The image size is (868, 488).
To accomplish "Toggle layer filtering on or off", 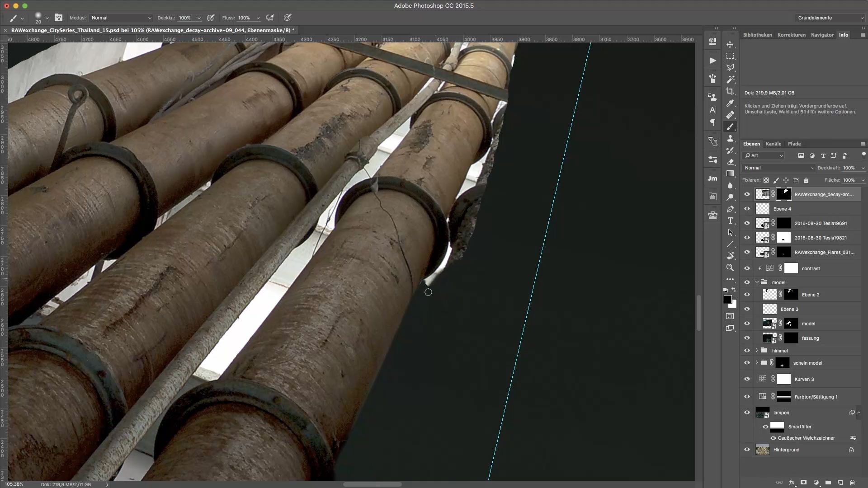I will pos(863,155).
